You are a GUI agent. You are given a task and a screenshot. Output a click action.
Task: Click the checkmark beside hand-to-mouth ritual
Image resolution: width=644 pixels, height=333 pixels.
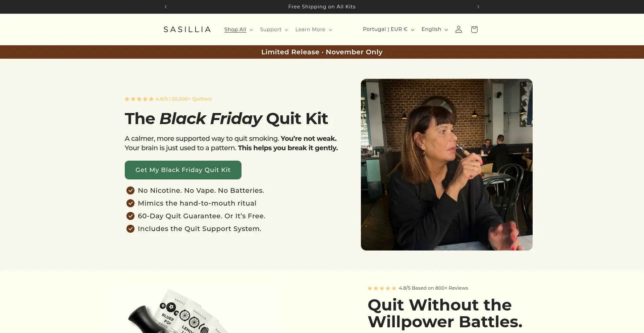pos(130,203)
